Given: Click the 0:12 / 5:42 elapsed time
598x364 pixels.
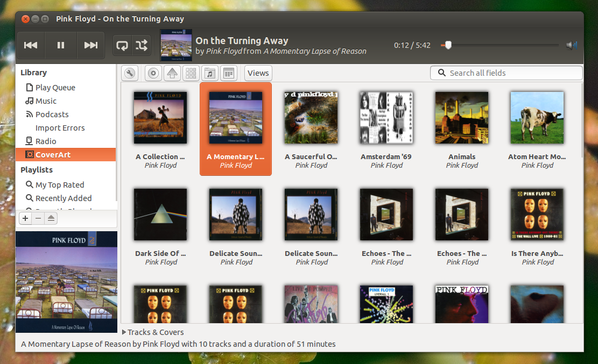Looking at the screenshot, I should (x=412, y=45).
